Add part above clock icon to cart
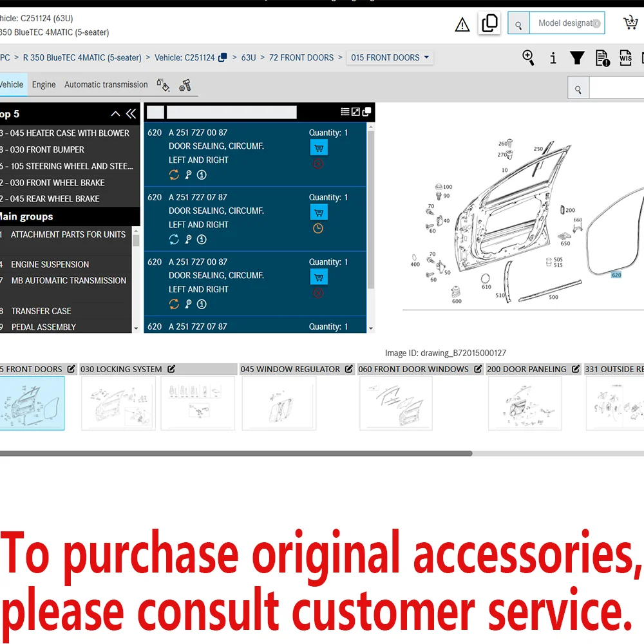Screen dimensions: 644x644 tap(319, 213)
